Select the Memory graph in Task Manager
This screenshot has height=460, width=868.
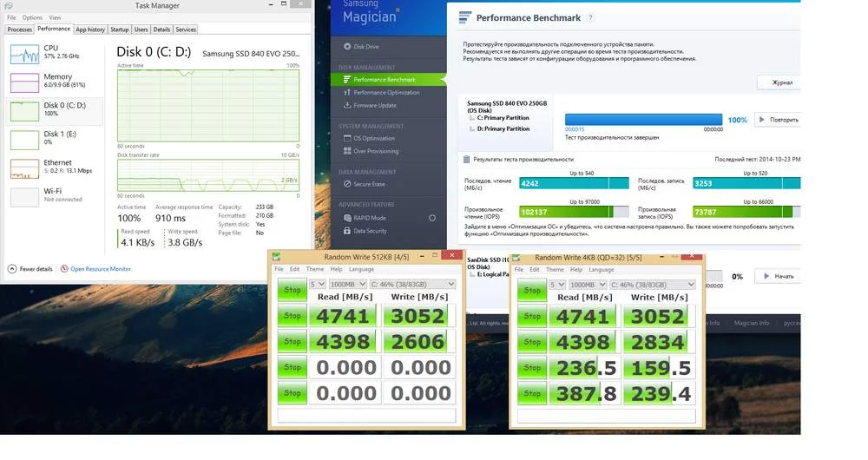(x=25, y=82)
